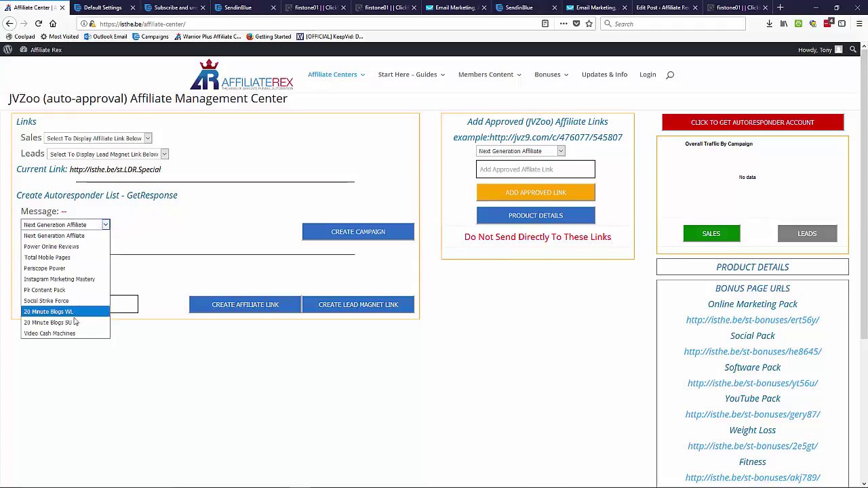Switch to the Default Settings browser tab
Image resolution: width=868 pixels, height=488 pixels.
tap(103, 7)
